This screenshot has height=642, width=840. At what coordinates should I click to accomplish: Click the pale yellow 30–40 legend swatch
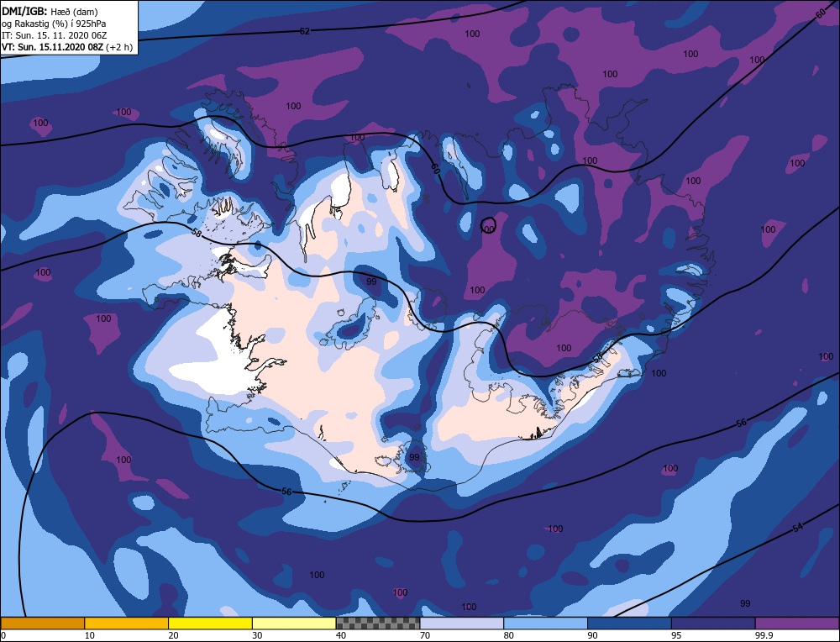pyautogui.click(x=294, y=624)
